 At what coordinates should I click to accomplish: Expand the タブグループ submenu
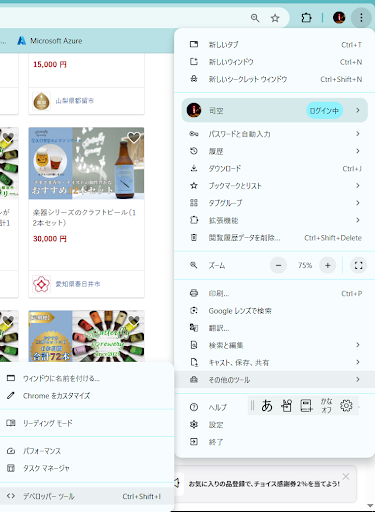[x=275, y=203]
